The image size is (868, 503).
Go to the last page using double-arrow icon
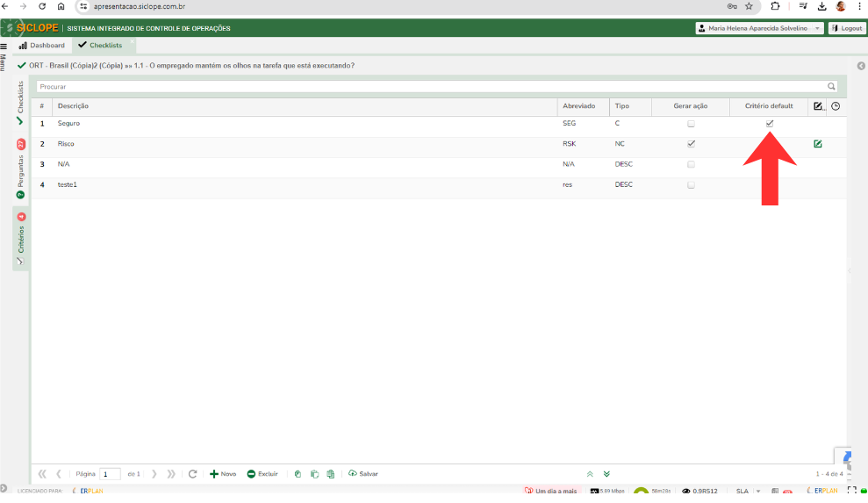pyautogui.click(x=171, y=474)
